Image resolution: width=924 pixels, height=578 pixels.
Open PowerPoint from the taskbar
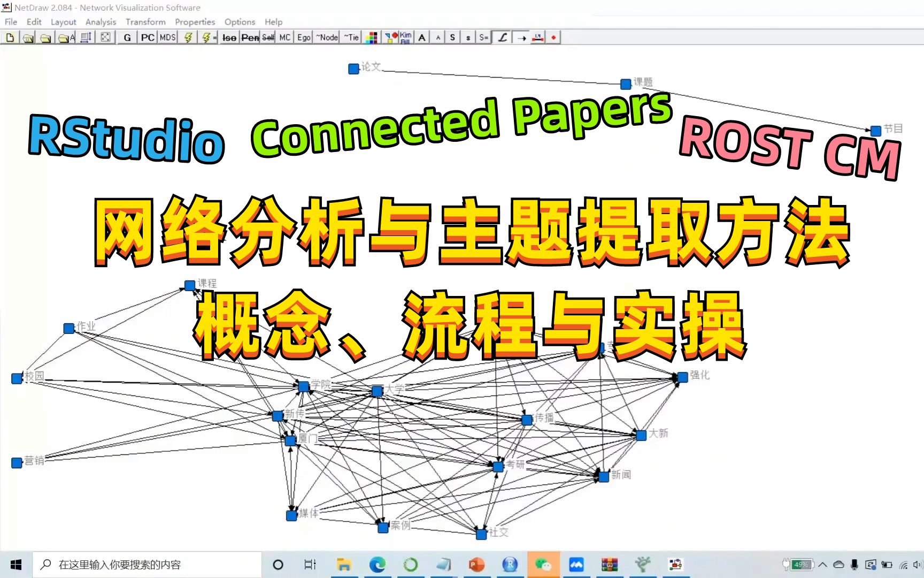[476, 565]
